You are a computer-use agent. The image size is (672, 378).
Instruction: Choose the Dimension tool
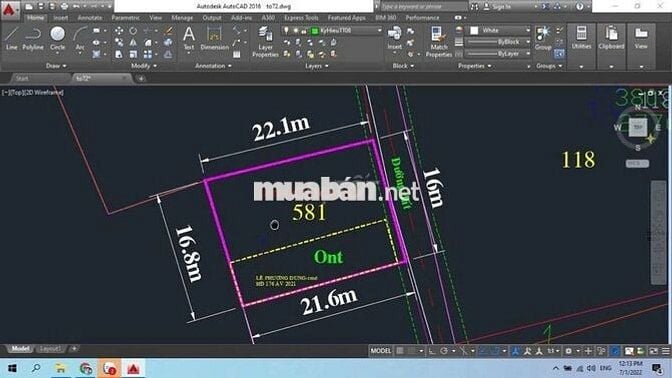214,38
